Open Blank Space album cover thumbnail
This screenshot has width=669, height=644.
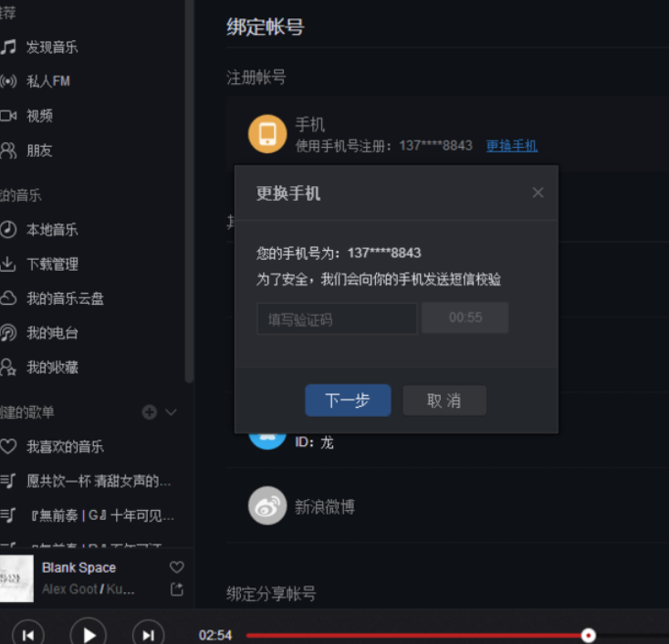pyautogui.click(x=16, y=578)
